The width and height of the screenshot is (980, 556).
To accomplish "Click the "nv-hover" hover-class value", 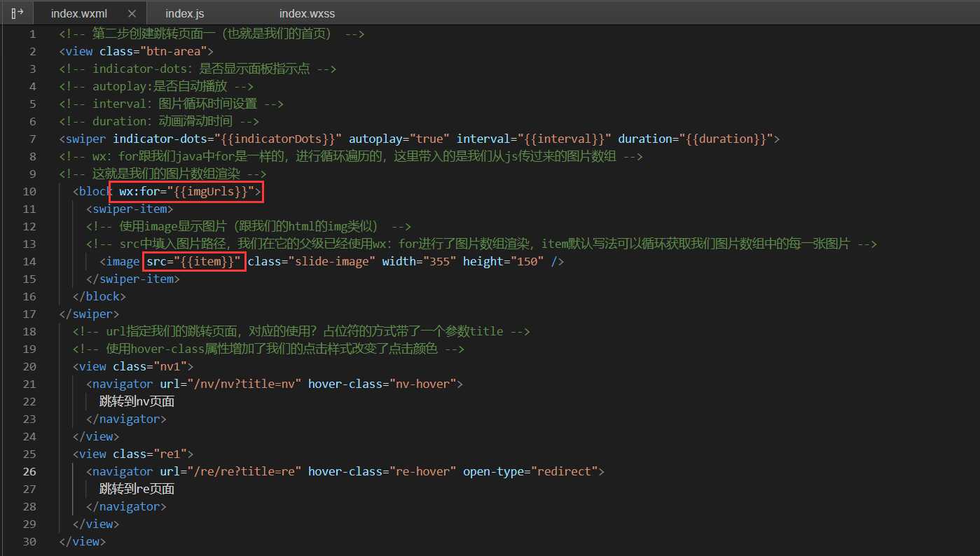I will pos(421,384).
